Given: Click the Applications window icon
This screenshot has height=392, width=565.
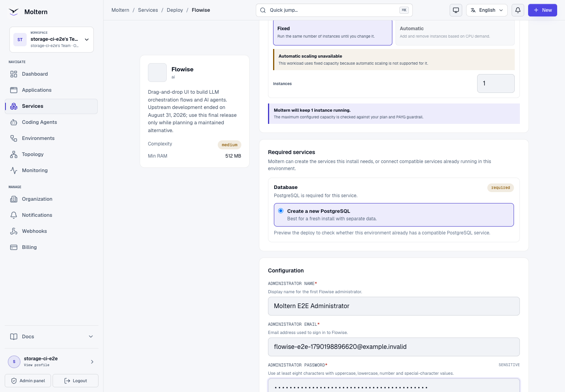Looking at the screenshot, I should pyautogui.click(x=14, y=90).
